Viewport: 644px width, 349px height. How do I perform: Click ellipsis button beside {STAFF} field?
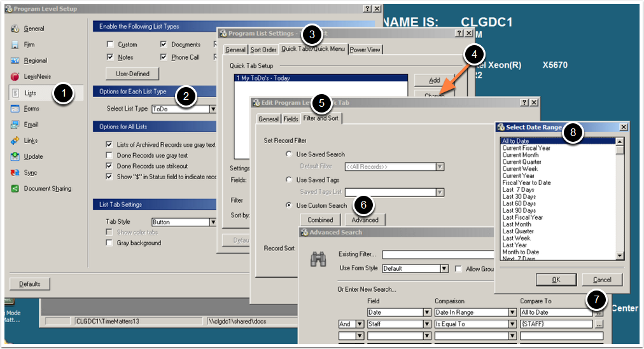click(x=599, y=324)
